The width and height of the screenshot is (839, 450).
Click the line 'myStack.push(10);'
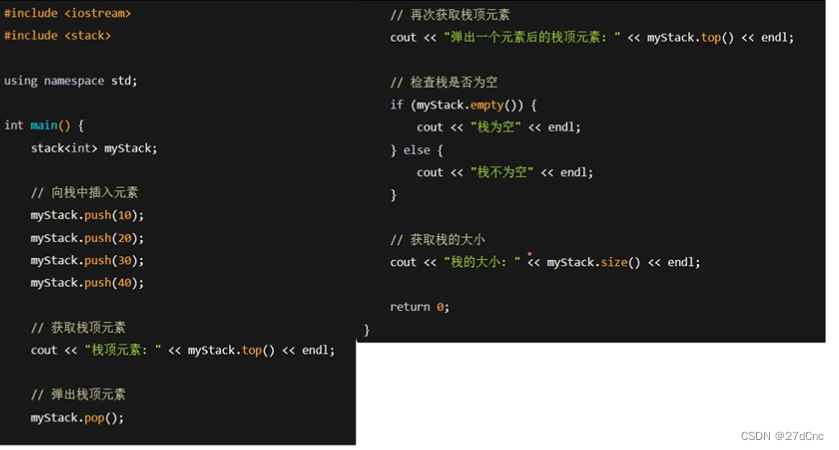(87, 216)
